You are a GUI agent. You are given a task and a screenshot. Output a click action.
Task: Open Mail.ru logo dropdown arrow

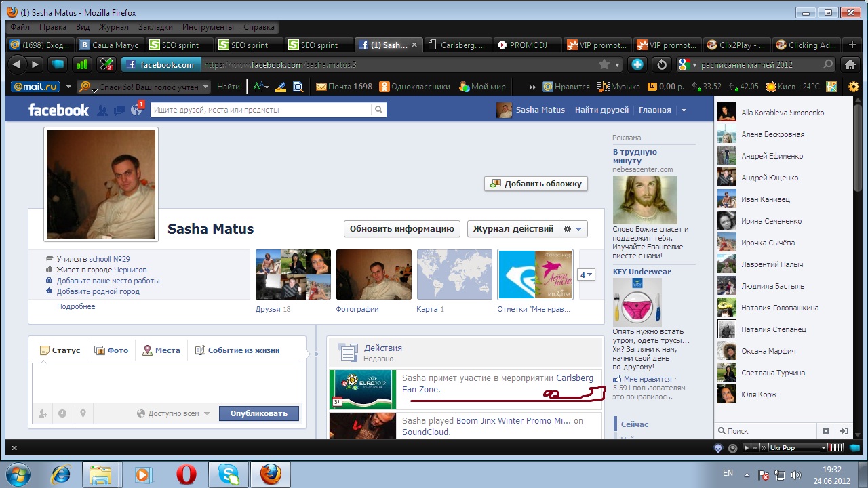point(68,87)
